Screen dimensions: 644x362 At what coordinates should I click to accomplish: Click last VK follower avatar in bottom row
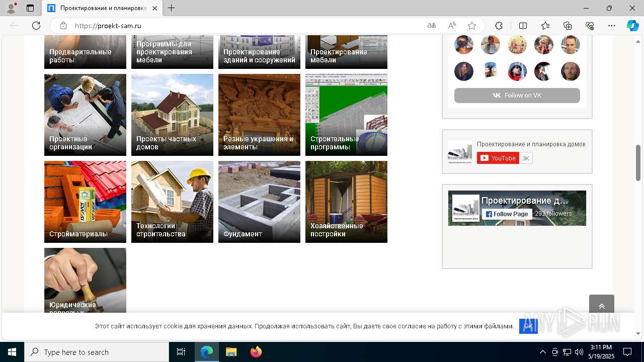[571, 71]
